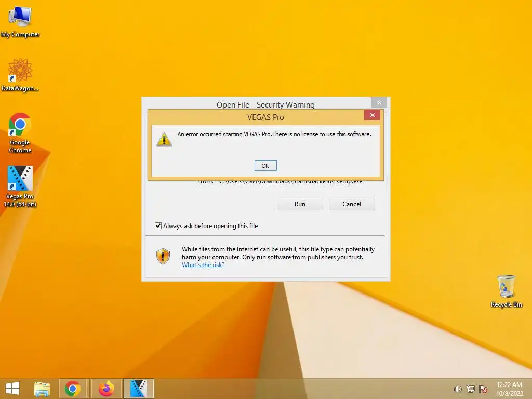The width and height of the screenshot is (532, 399).
Task: Switch to Firefox in the taskbar
Action: [106, 389]
